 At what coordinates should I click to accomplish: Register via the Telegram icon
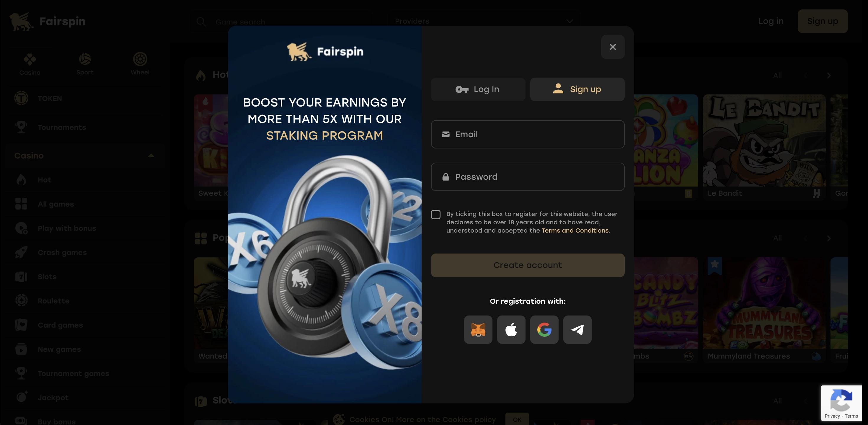click(x=577, y=329)
